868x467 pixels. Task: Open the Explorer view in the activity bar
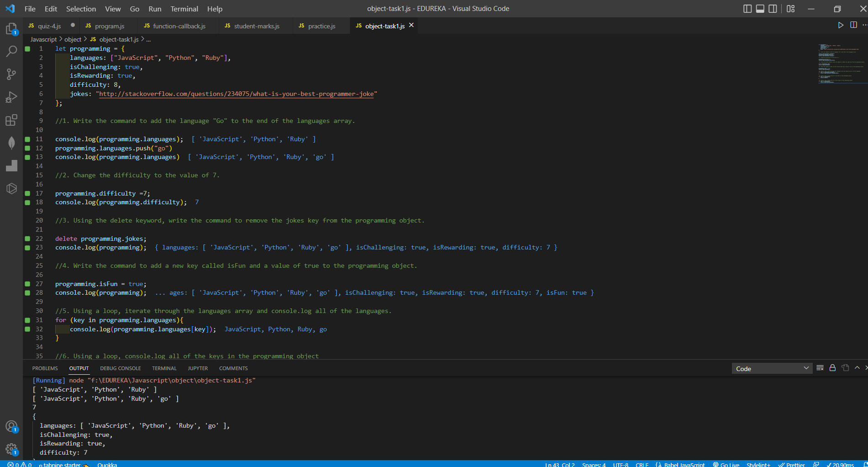pos(11,28)
